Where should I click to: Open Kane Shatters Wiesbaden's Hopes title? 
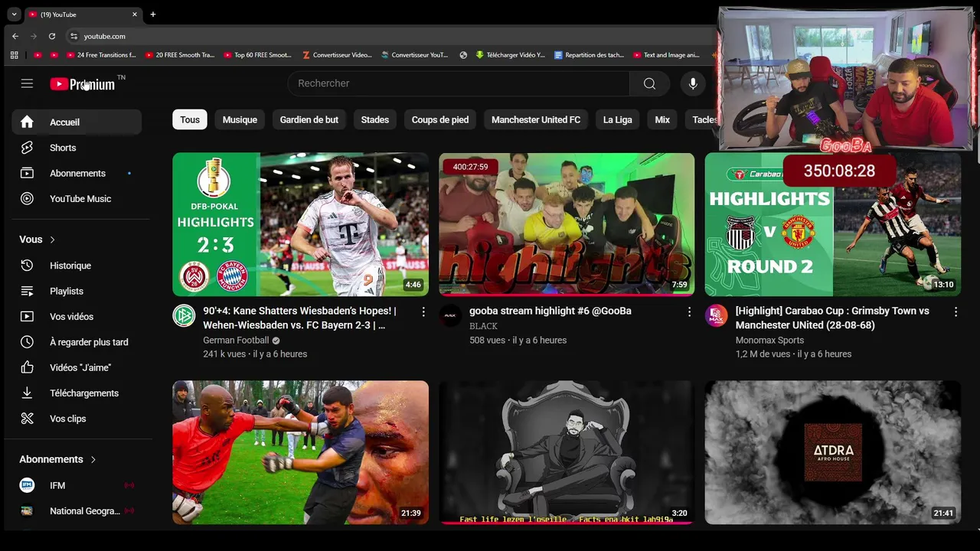pyautogui.click(x=299, y=318)
